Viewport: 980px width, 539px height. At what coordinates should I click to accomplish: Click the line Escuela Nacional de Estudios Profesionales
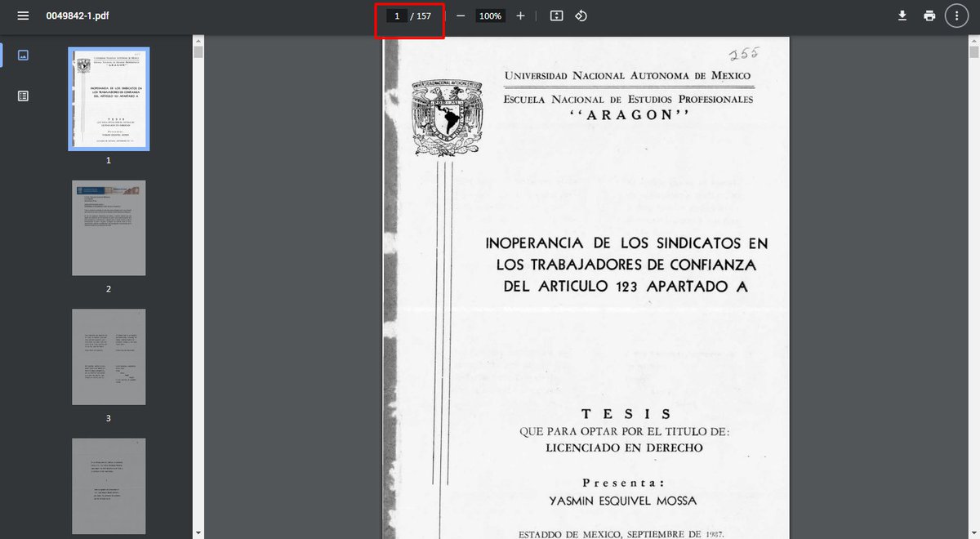click(x=628, y=100)
